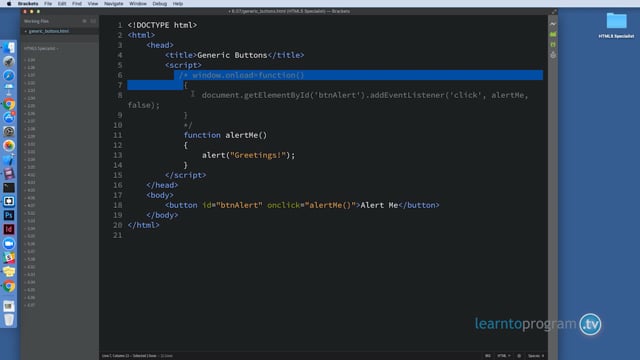Open Slack from the dock
This screenshot has width=640, height=360.
9,258
